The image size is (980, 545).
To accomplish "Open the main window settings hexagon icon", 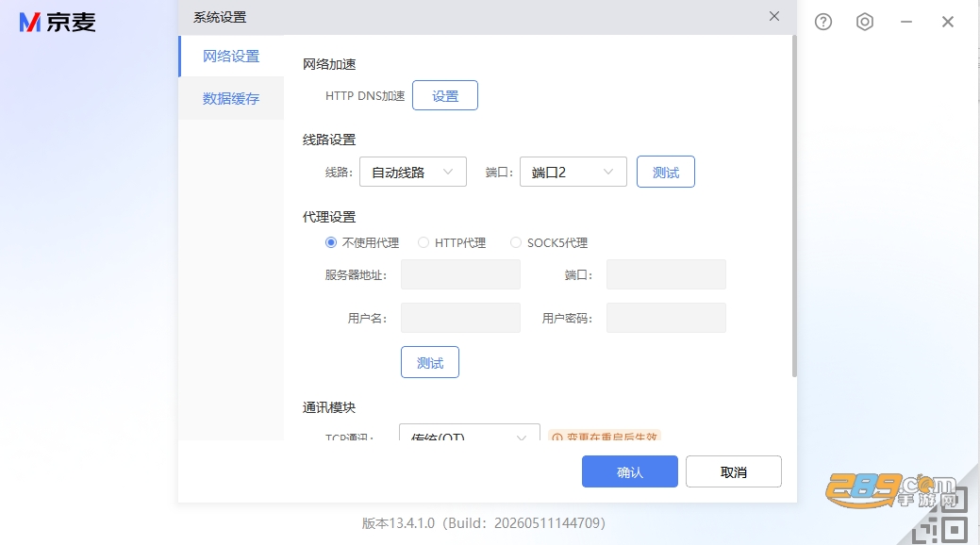I will [864, 22].
